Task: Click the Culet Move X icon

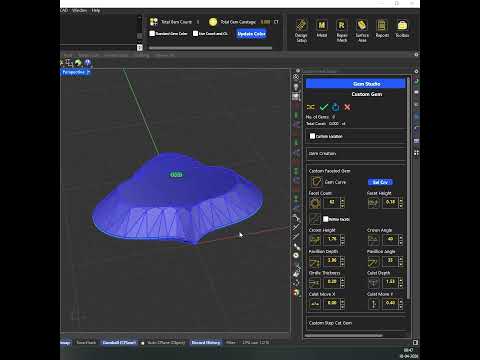Action: click(x=315, y=304)
